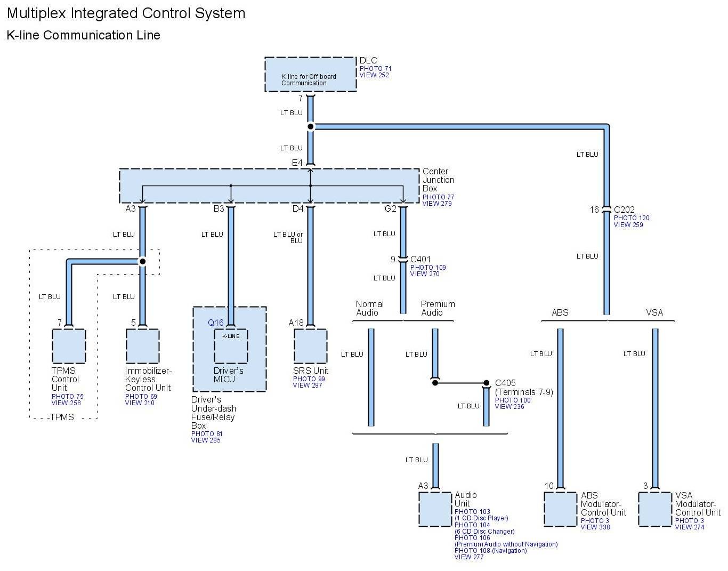The height and width of the screenshot is (571, 728).
Task: Select the Audio Unit component box
Action: 435,509
